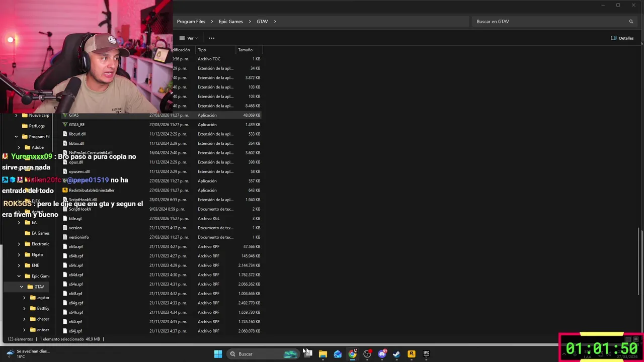Open the weather widget on the taskbar
This screenshot has height=362, width=644.
tap(28, 354)
